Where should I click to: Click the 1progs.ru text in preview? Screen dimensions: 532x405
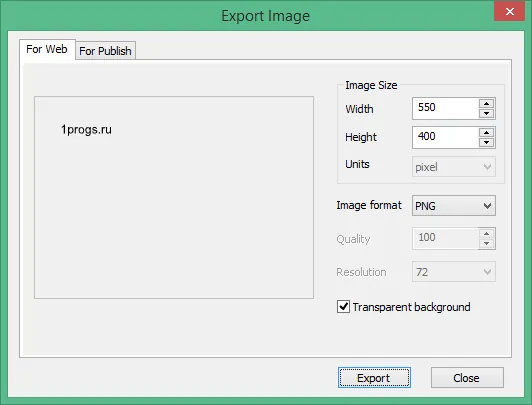(86, 130)
